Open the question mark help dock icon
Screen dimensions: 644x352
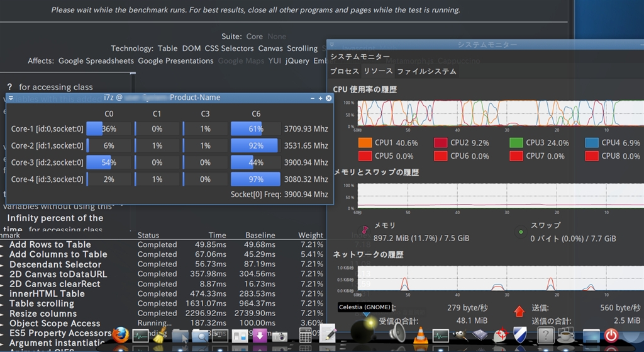point(545,336)
